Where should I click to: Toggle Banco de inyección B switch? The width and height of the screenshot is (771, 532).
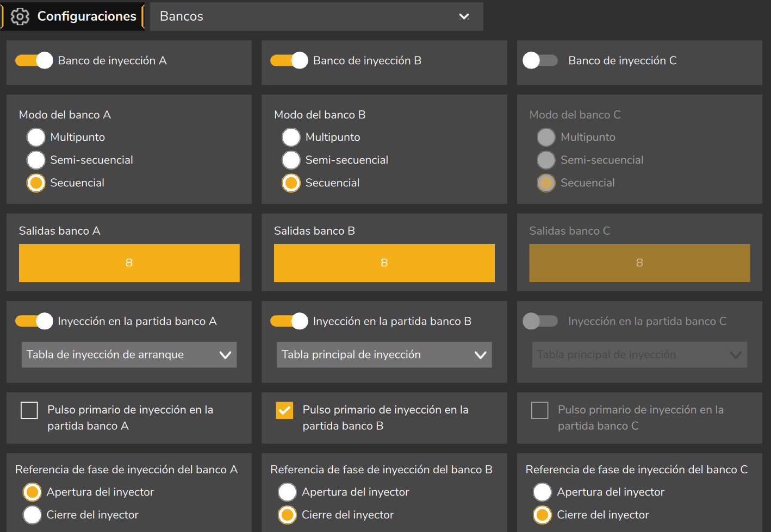click(289, 60)
